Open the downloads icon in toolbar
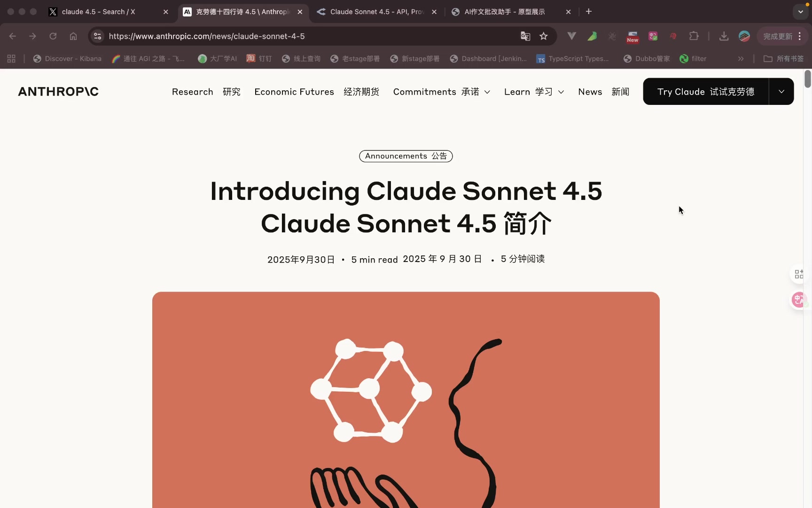Screen dimensions: 812x508 [724, 36]
